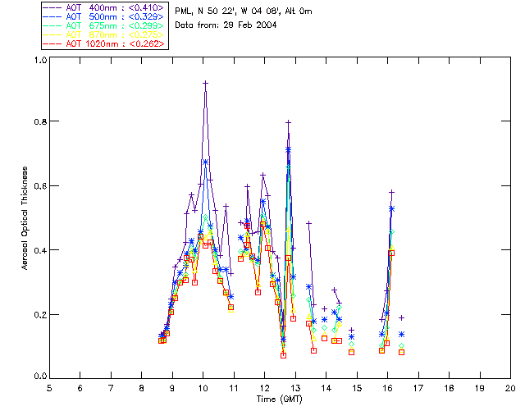
Task: Click the 'Aerosol Optical Thickness' y-axis label
Action: pos(25,218)
